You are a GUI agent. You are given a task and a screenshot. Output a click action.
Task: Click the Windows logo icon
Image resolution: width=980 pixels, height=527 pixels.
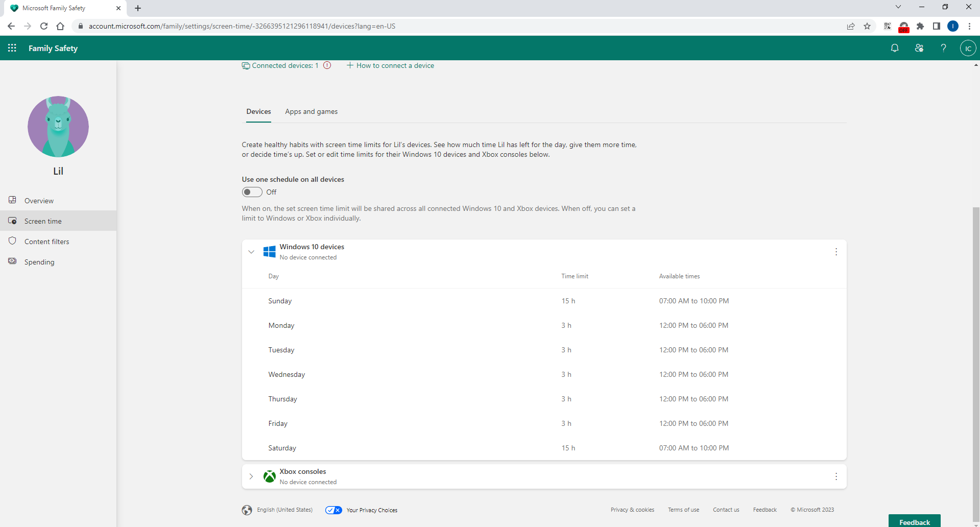270,252
